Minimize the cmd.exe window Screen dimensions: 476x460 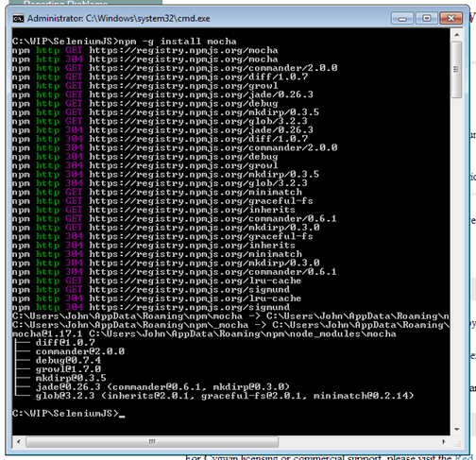coord(402,19)
